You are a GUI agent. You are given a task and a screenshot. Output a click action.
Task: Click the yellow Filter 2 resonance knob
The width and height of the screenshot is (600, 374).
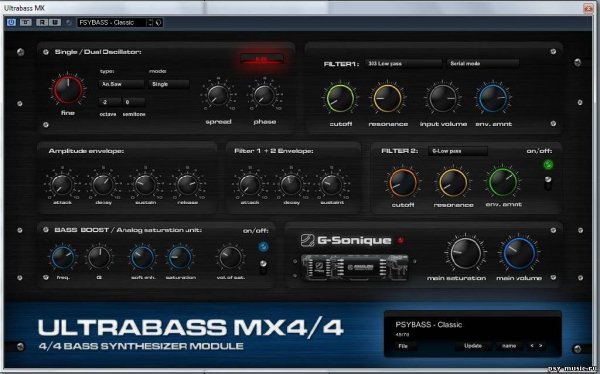click(453, 183)
